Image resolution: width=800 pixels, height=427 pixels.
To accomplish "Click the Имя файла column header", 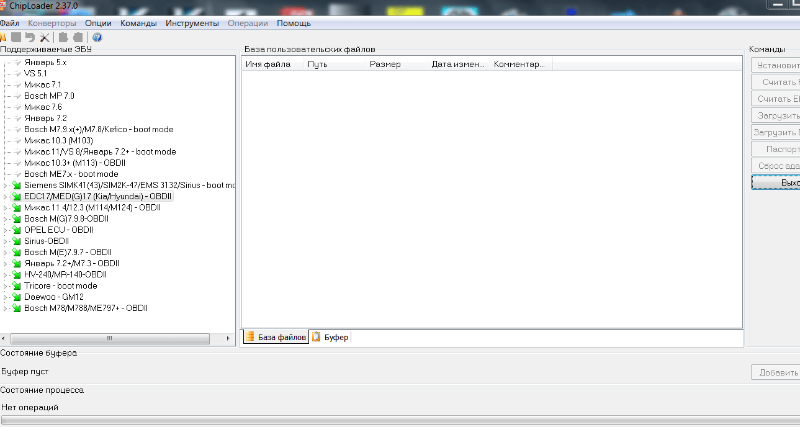I will (268, 65).
